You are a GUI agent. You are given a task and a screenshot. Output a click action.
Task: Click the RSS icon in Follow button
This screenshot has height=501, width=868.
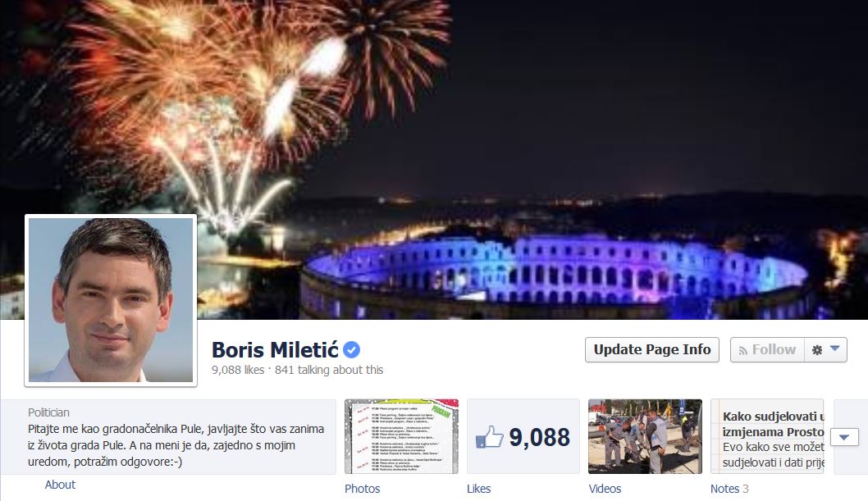743,351
